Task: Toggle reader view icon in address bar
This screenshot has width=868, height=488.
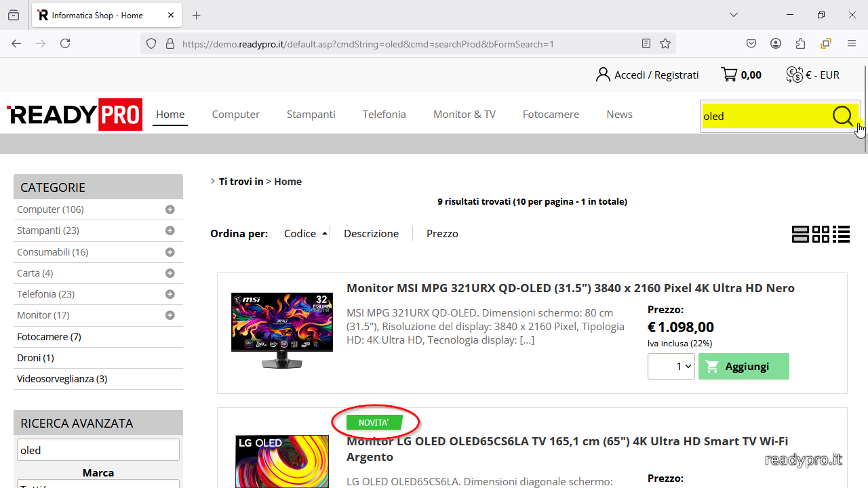Action: point(646,43)
